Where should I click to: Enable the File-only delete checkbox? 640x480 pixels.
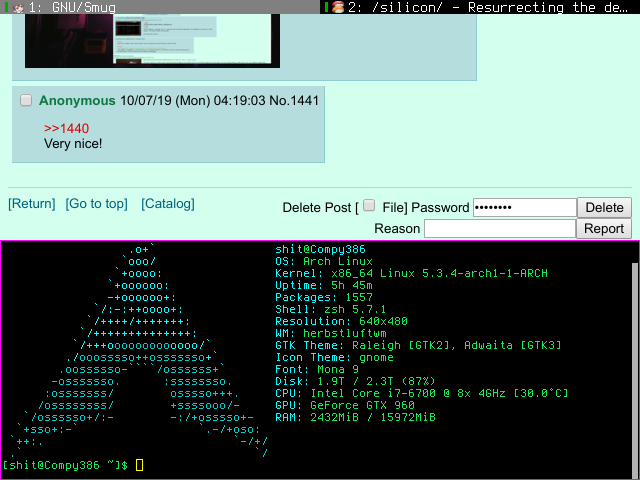coord(369,205)
